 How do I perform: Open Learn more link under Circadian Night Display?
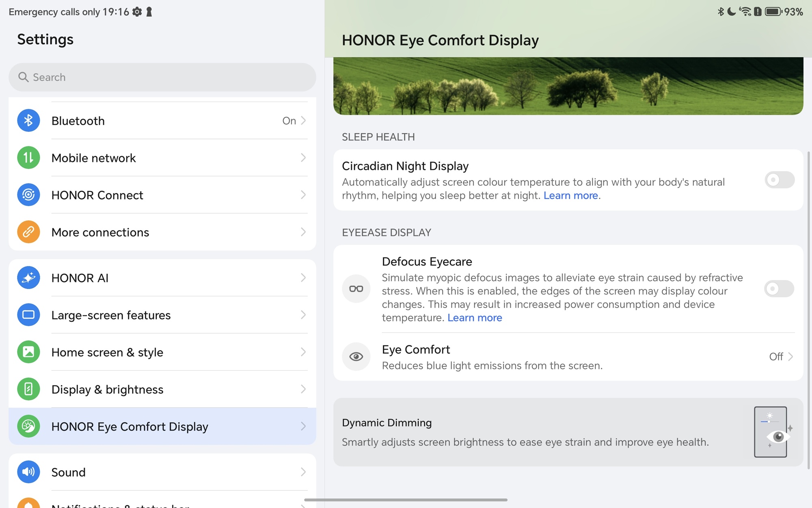point(570,195)
